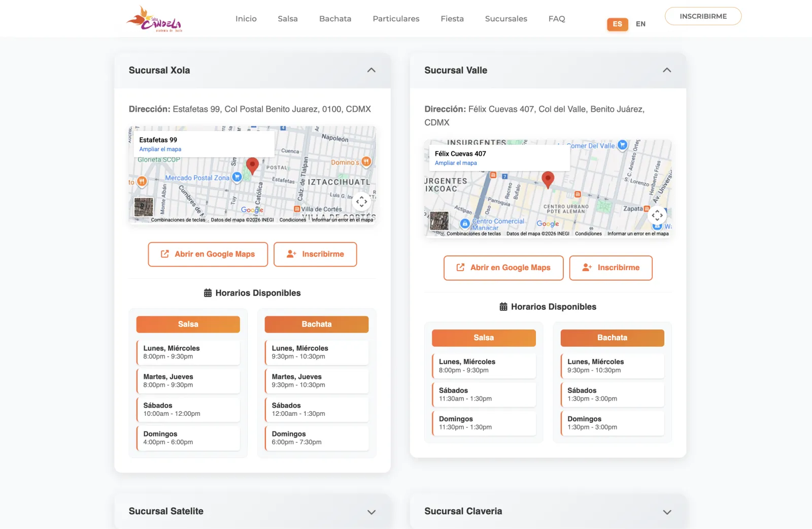Expand the Sucursal Satelite section
812x529 pixels.
point(253,511)
